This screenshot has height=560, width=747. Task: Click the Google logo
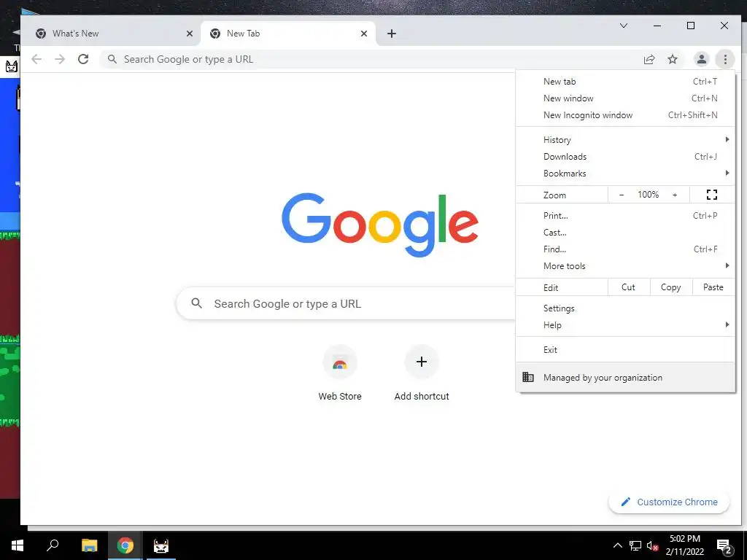[x=379, y=224]
